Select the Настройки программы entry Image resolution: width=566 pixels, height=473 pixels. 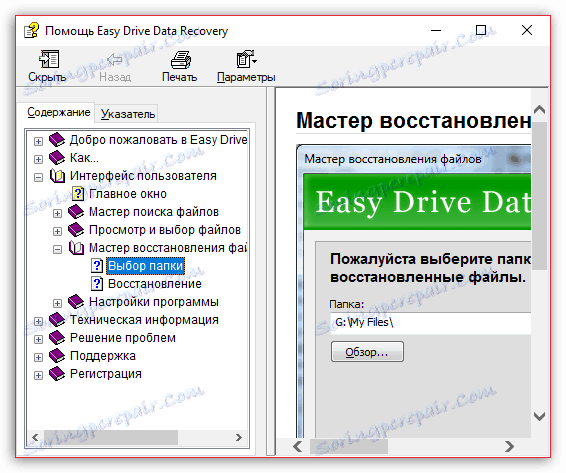154,302
